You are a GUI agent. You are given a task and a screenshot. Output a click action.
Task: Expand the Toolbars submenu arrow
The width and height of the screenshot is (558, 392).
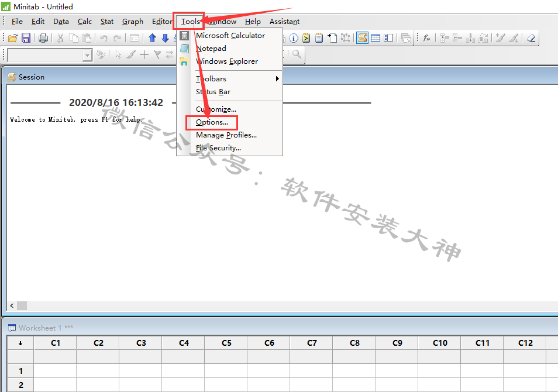point(277,78)
